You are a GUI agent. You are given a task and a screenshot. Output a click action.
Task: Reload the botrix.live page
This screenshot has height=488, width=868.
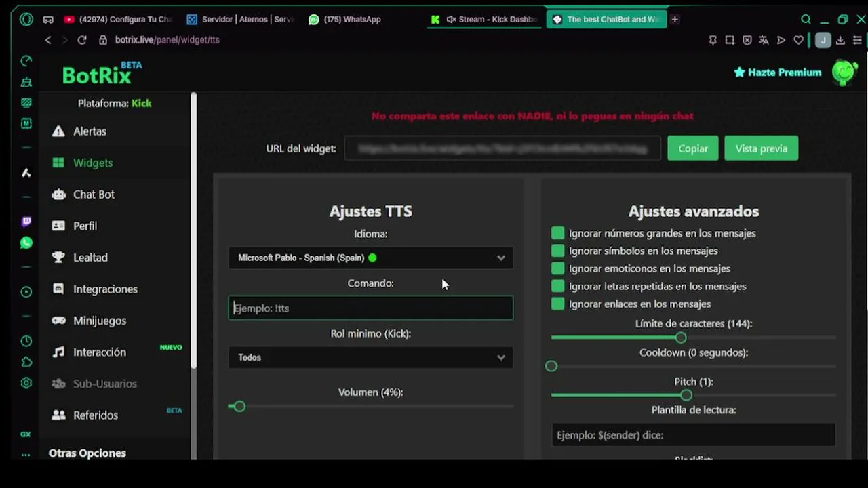click(x=82, y=40)
